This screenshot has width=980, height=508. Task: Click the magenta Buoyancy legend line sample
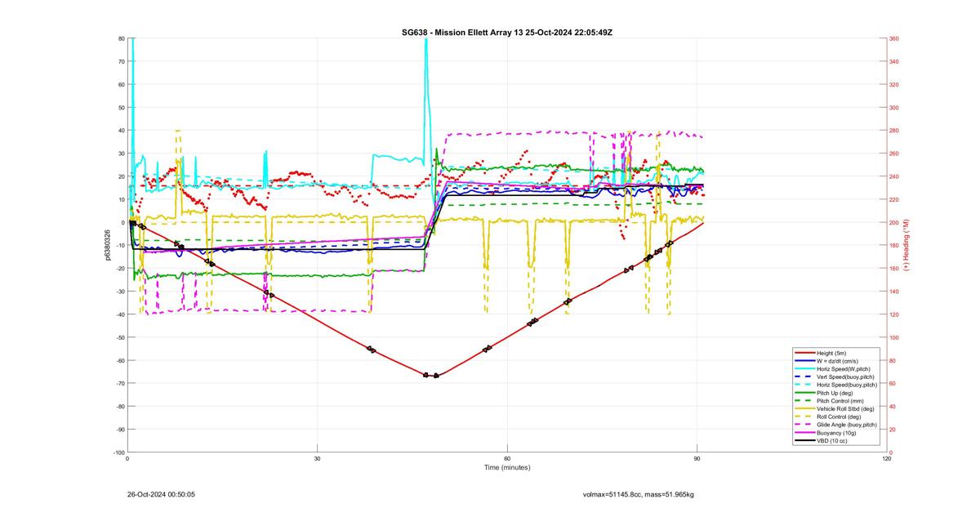coord(804,433)
